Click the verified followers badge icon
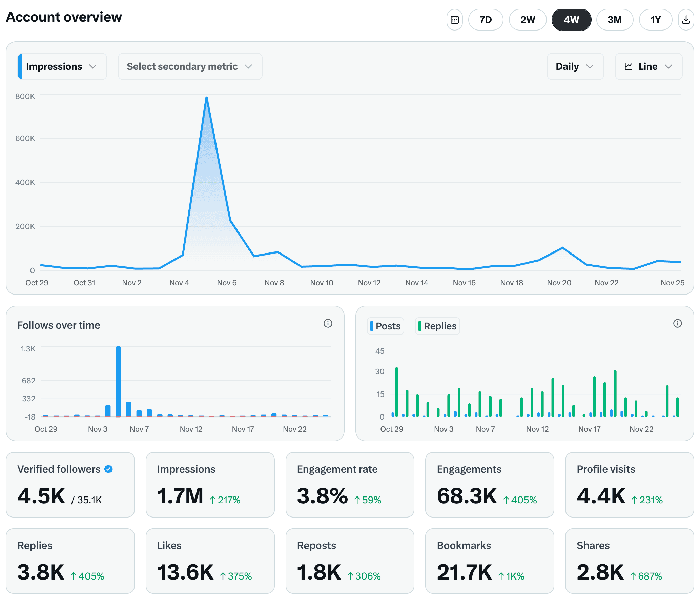 click(108, 469)
